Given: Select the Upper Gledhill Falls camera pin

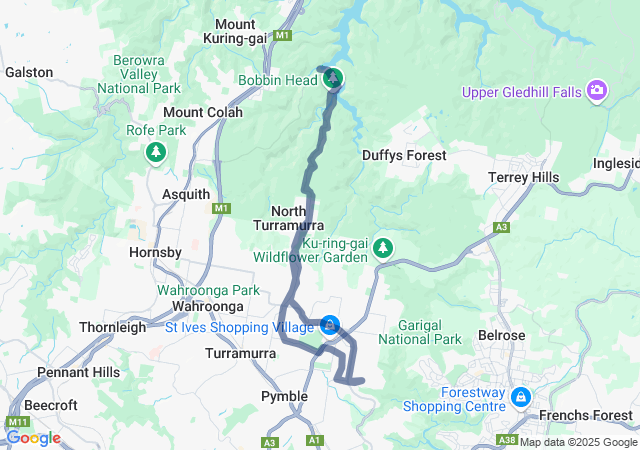Looking at the screenshot, I should [x=597, y=91].
